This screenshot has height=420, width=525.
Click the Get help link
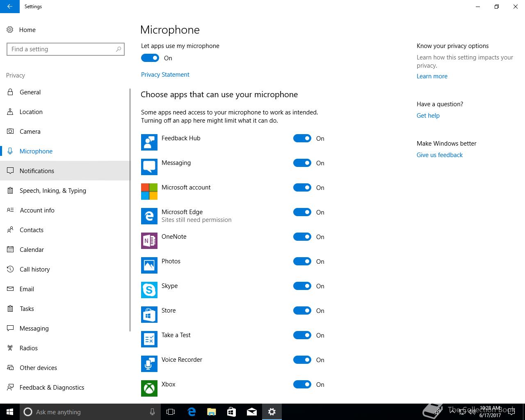pyautogui.click(x=428, y=116)
